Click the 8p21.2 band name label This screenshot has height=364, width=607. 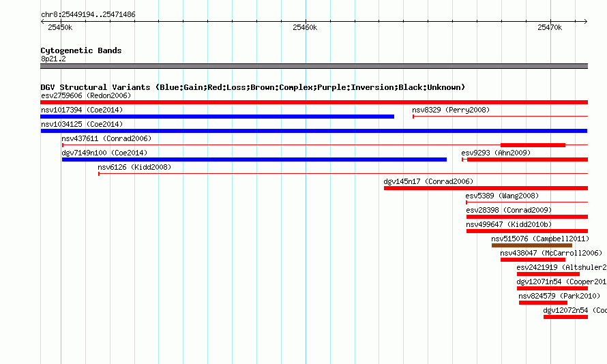click(x=53, y=59)
